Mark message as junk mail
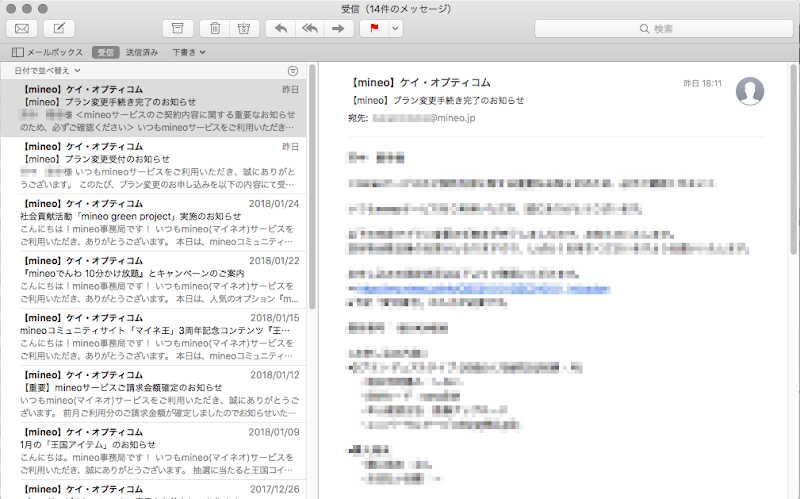Image resolution: width=800 pixels, height=499 pixels. tap(244, 29)
